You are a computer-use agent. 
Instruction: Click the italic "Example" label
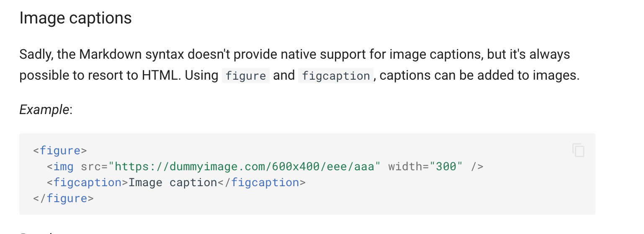coord(44,109)
